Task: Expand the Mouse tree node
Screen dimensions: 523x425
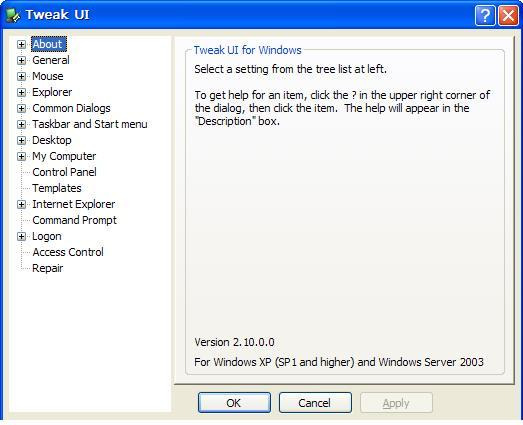Action: pyautogui.click(x=21, y=76)
